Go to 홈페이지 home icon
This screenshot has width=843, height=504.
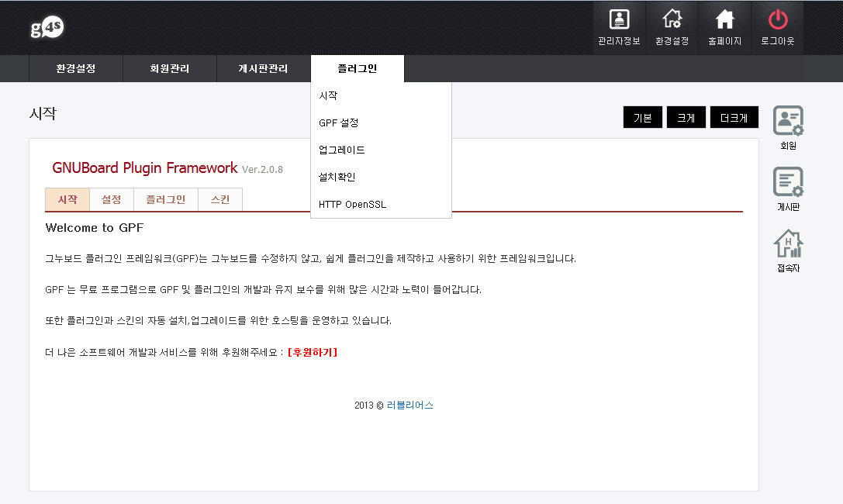coord(724,26)
